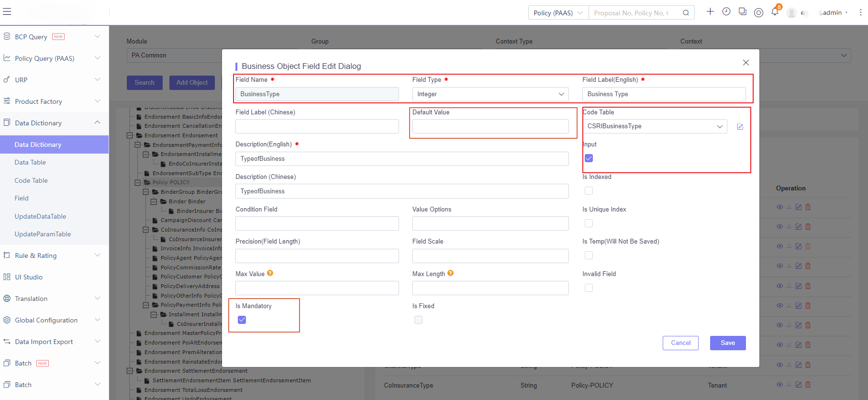The width and height of the screenshot is (868, 400).
Task: Expand the Policy Query (PAAS) chevron
Action: tap(97, 58)
